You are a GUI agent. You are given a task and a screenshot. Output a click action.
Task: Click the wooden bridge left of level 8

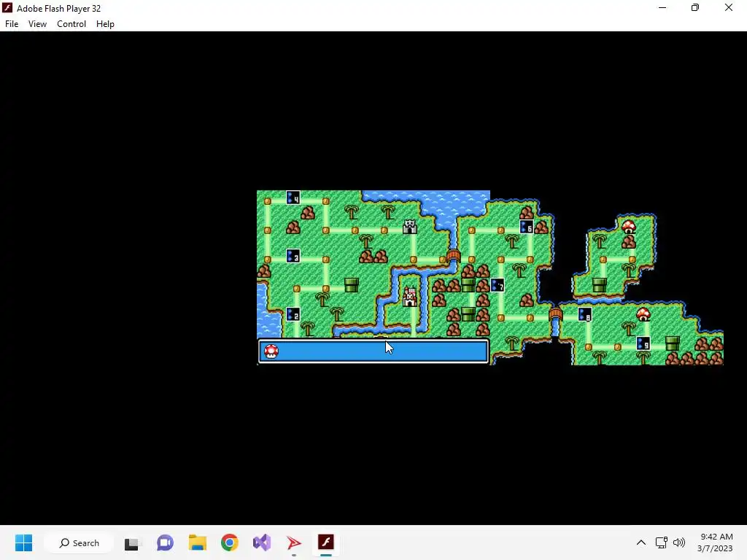[x=555, y=314]
